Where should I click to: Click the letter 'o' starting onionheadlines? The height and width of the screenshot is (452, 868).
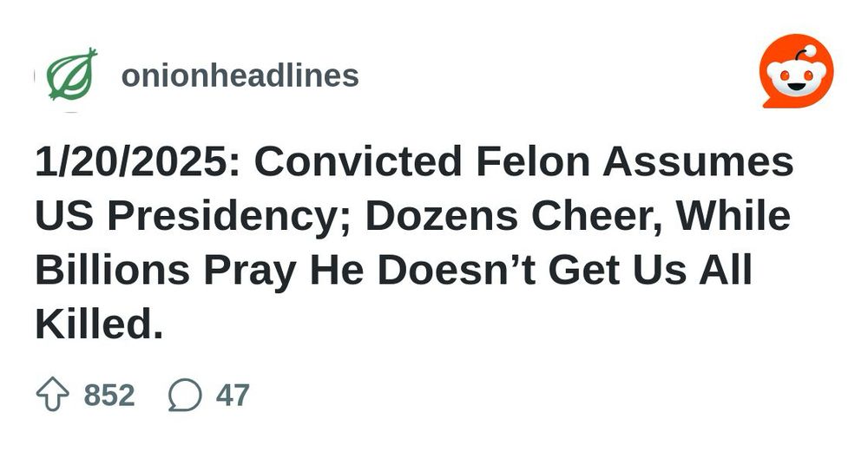point(130,76)
